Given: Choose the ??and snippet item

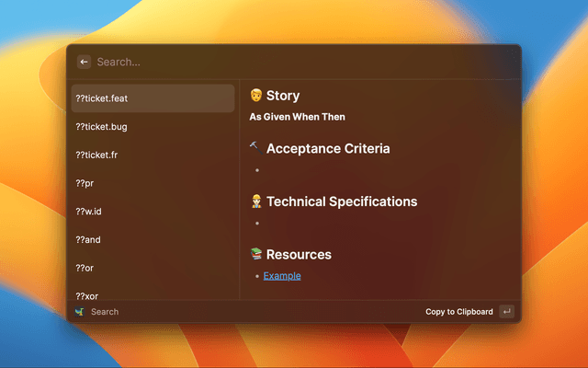Looking at the screenshot, I should [153, 239].
